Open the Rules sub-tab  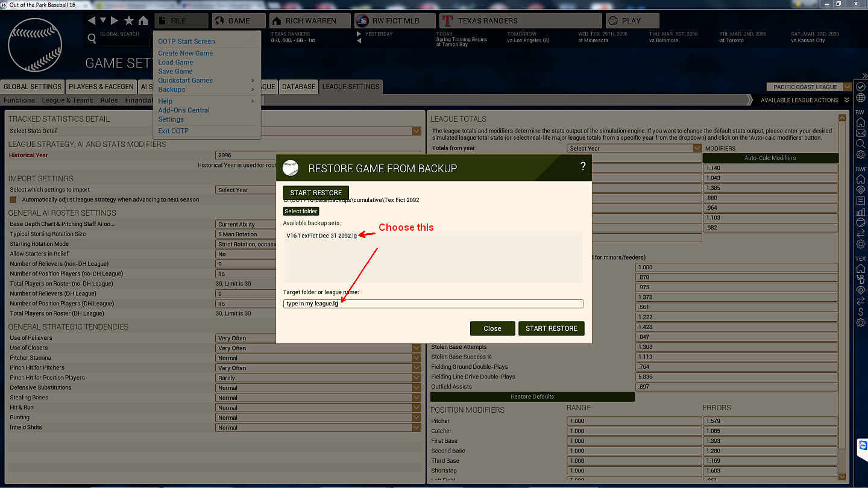coord(109,100)
